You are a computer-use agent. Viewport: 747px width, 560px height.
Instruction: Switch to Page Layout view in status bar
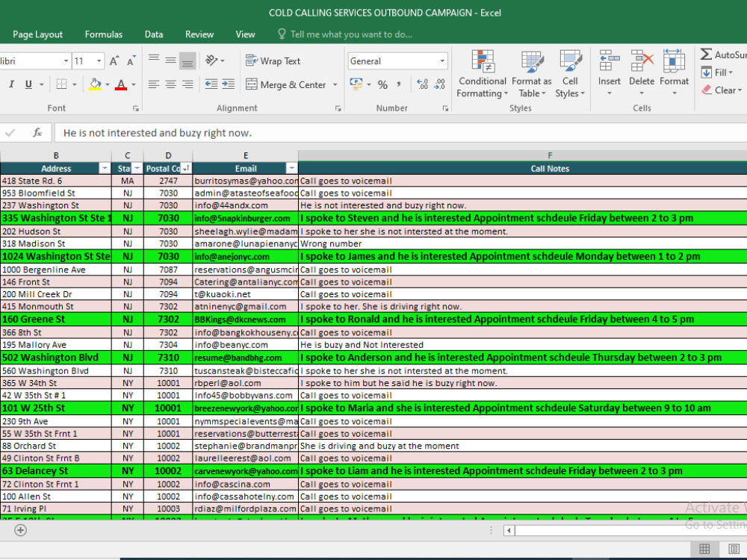click(x=734, y=549)
